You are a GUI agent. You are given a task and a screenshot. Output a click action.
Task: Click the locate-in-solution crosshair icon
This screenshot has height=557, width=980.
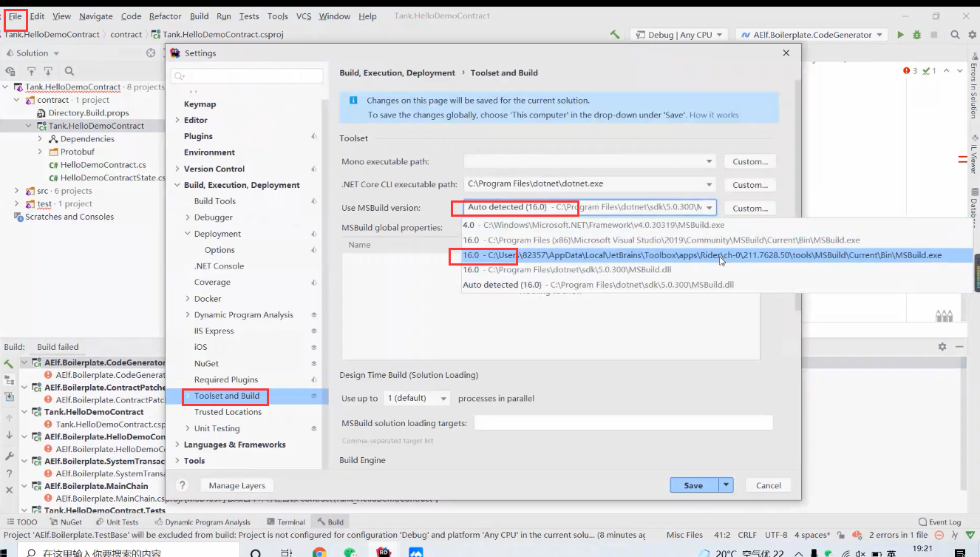click(151, 53)
